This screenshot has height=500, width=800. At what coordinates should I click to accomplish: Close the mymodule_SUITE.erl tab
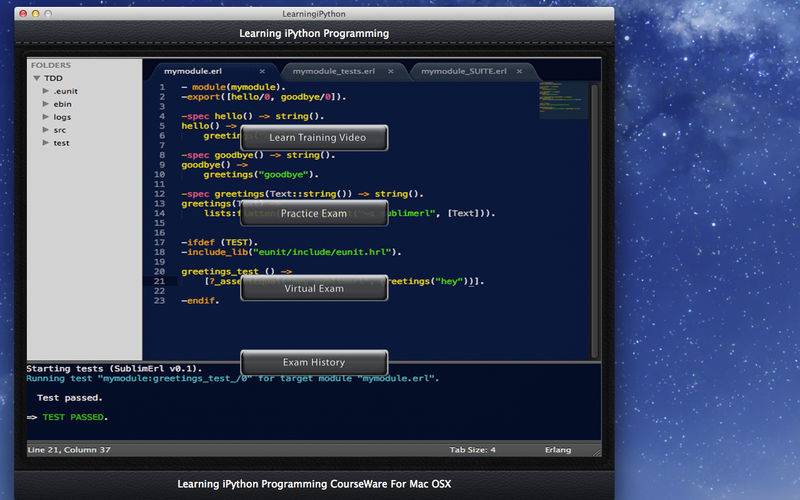(519, 71)
